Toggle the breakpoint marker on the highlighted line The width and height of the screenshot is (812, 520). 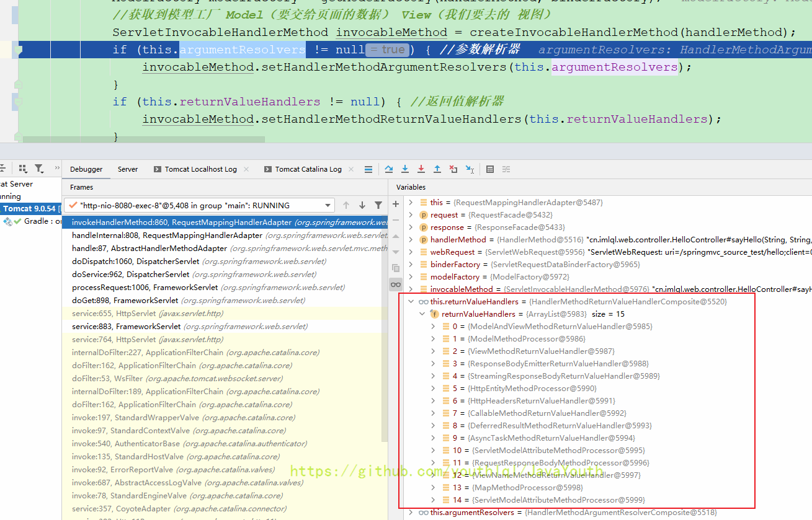pyautogui.click(x=18, y=50)
